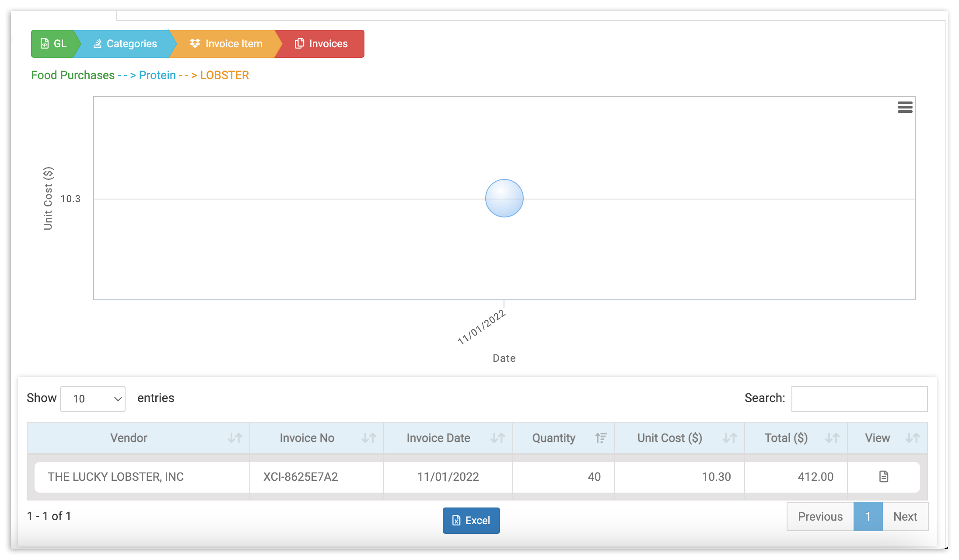Click the Invoices copy-pages icon on the red tab

pyautogui.click(x=300, y=43)
